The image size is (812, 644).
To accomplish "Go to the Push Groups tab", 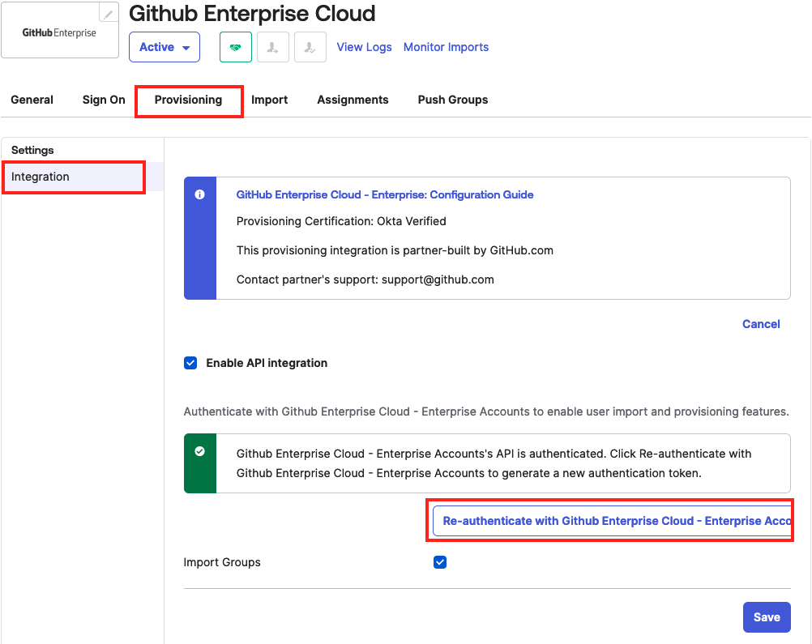I will tap(452, 100).
